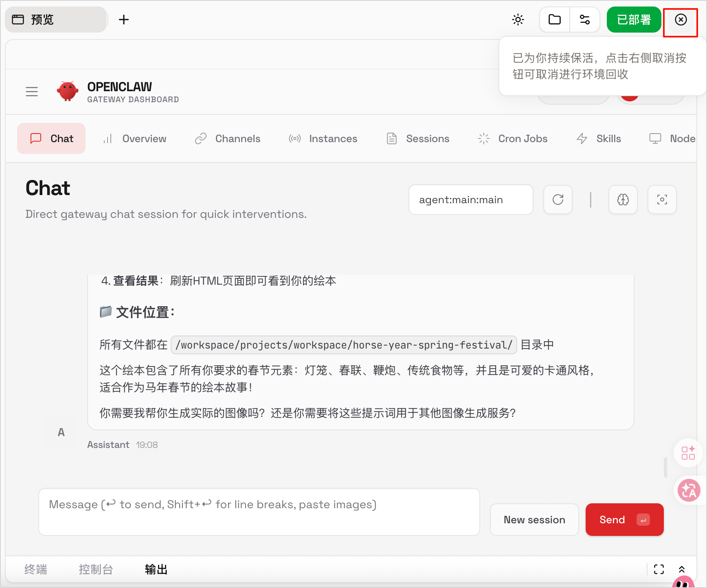Screen dimensions: 707x588
Task: Go to the Channels tab
Action: point(228,139)
